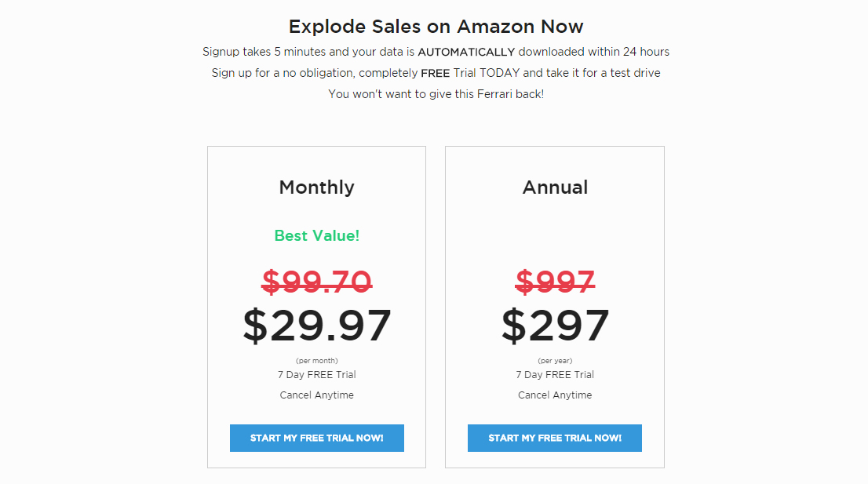Click Monthly card's Cancel Anytime text
The width and height of the screenshot is (868, 484).
click(316, 395)
